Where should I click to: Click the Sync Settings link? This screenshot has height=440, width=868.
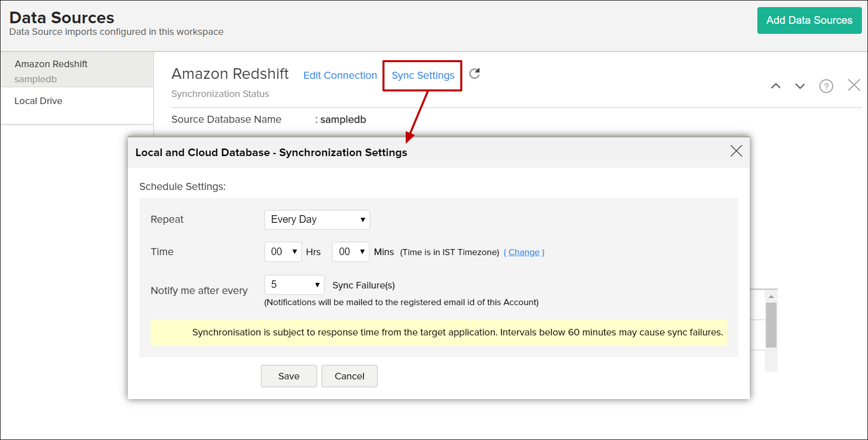(x=423, y=75)
